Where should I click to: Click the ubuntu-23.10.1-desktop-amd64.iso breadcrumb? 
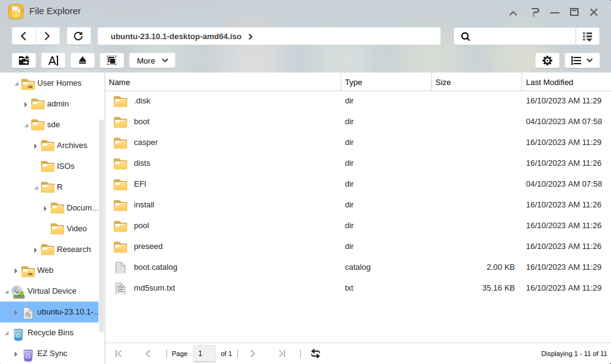pyautogui.click(x=176, y=37)
